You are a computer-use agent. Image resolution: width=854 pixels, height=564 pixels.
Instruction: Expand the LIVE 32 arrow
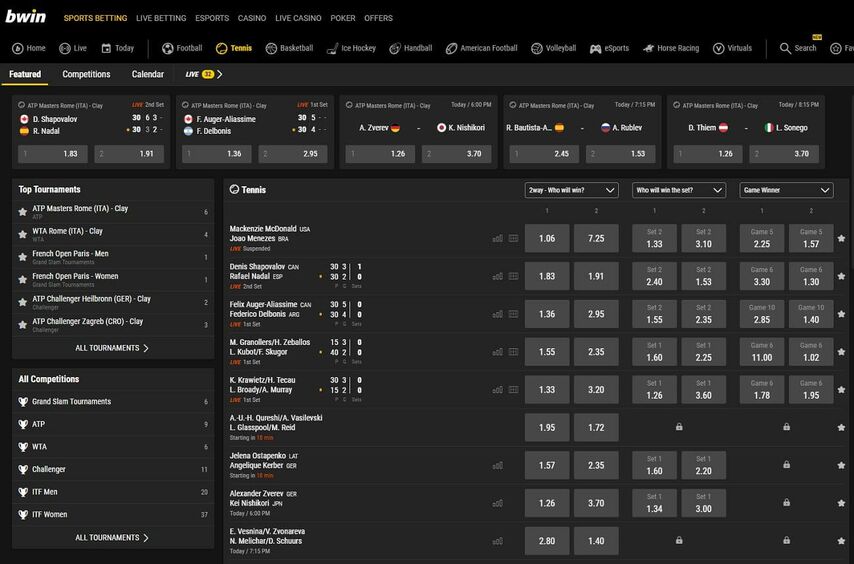click(x=219, y=74)
